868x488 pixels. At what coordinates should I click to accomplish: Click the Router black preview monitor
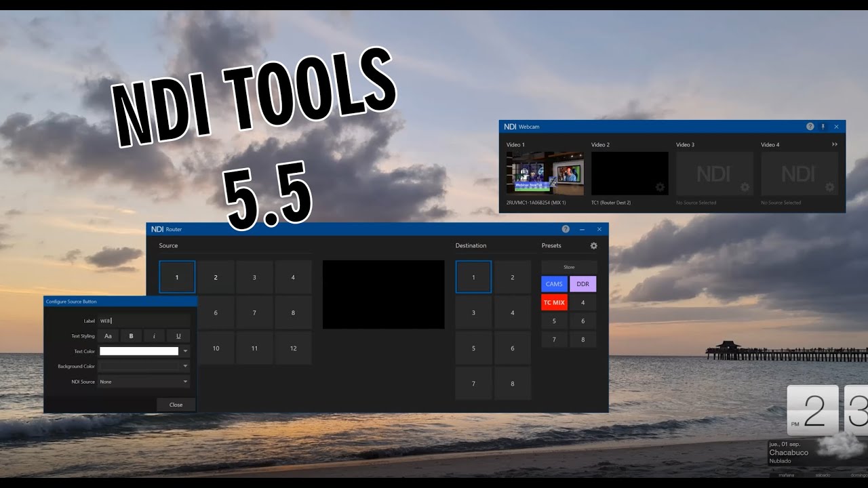click(383, 295)
